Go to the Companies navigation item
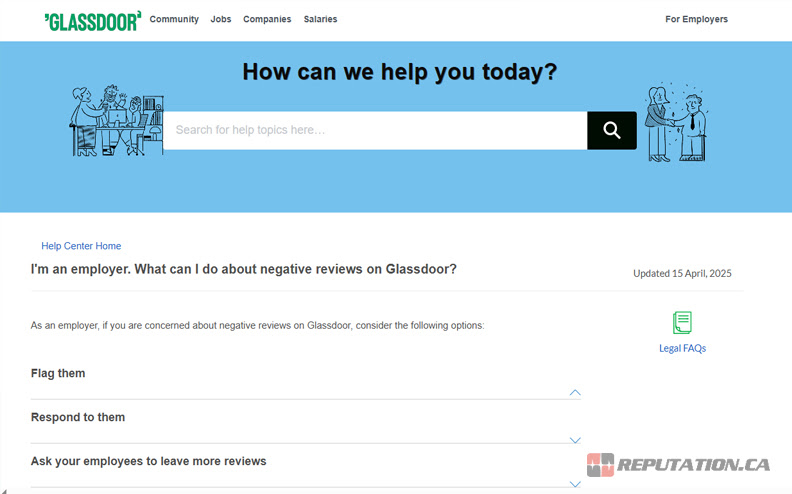Image resolution: width=792 pixels, height=494 pixels. click(x=267, y=19)
